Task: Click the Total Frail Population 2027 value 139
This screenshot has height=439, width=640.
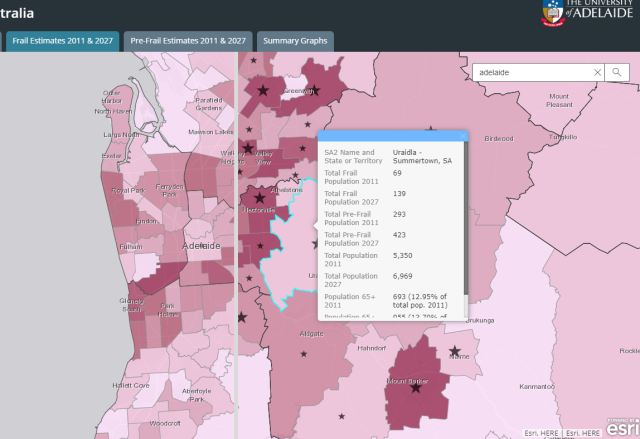Action: [x=399, y=193]
